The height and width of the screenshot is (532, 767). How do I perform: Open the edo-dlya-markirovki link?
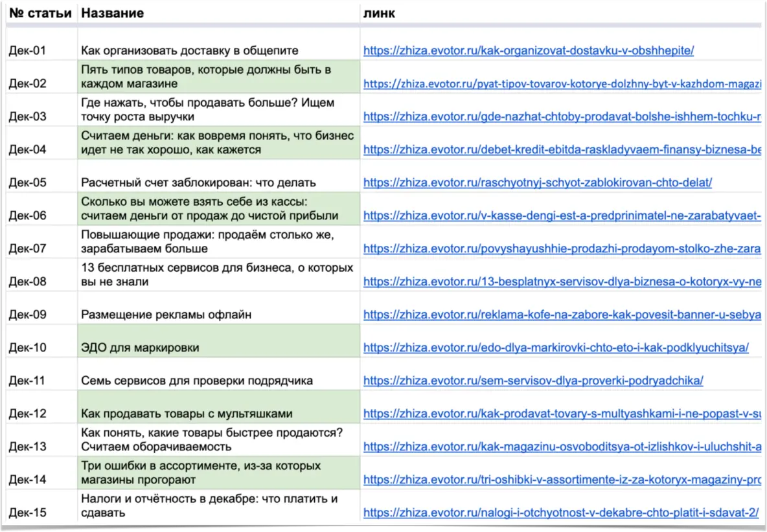(556, 348)
